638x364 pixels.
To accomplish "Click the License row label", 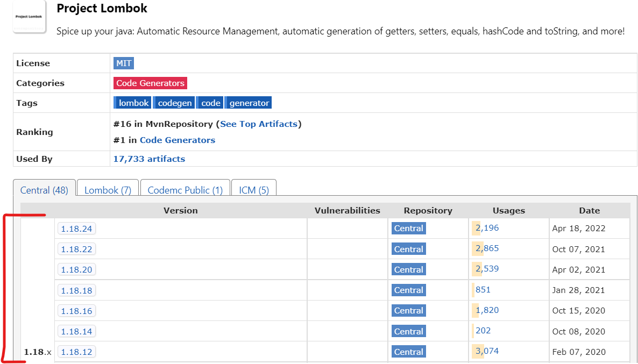I will (33, 63).
